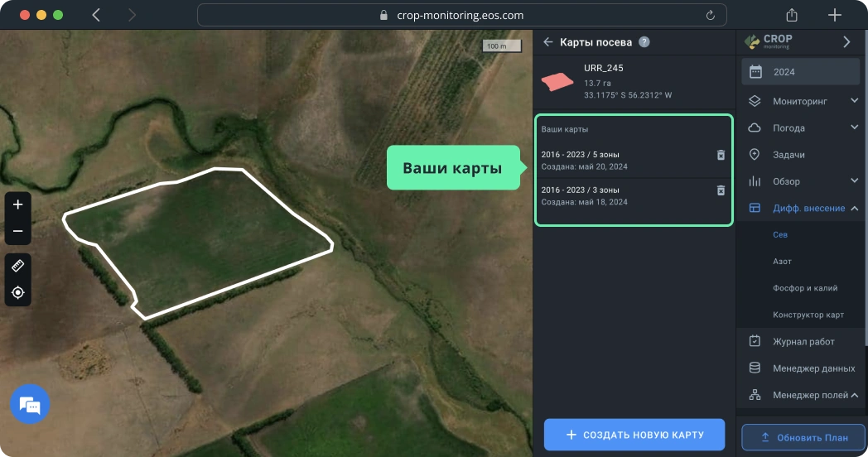Image resolution: width=868 pixels, height=457 pixels.
Task: Click the zoom out minus button on map
Action: pyautogui.click(x=17, y=231)
